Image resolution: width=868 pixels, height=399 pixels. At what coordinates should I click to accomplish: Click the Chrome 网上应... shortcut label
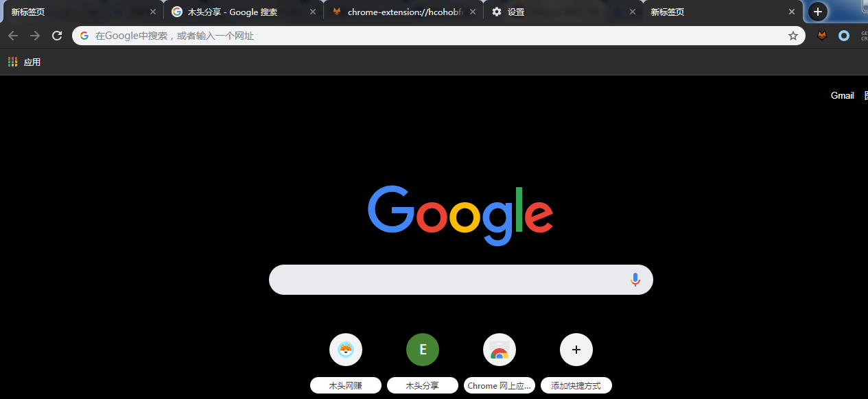click(x=500, y=385)
